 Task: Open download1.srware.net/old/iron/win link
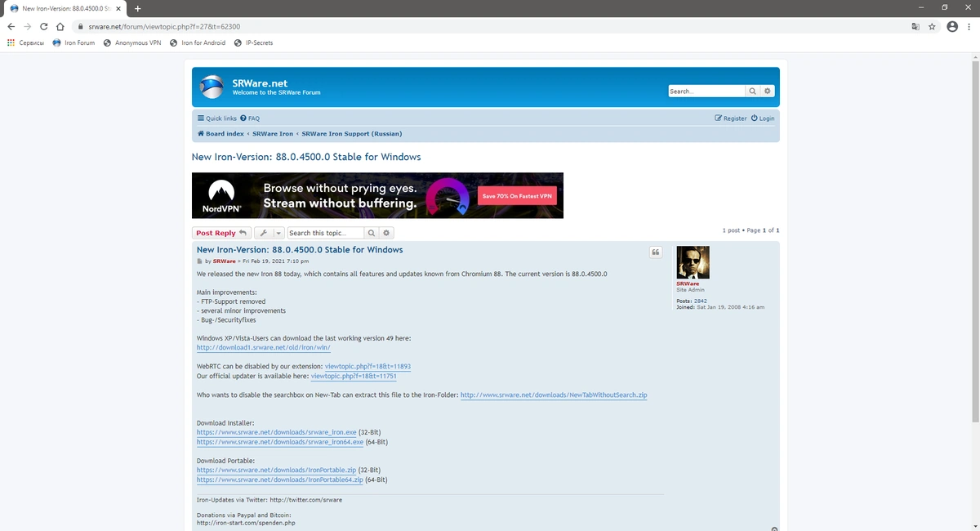(x=264, y=348)
